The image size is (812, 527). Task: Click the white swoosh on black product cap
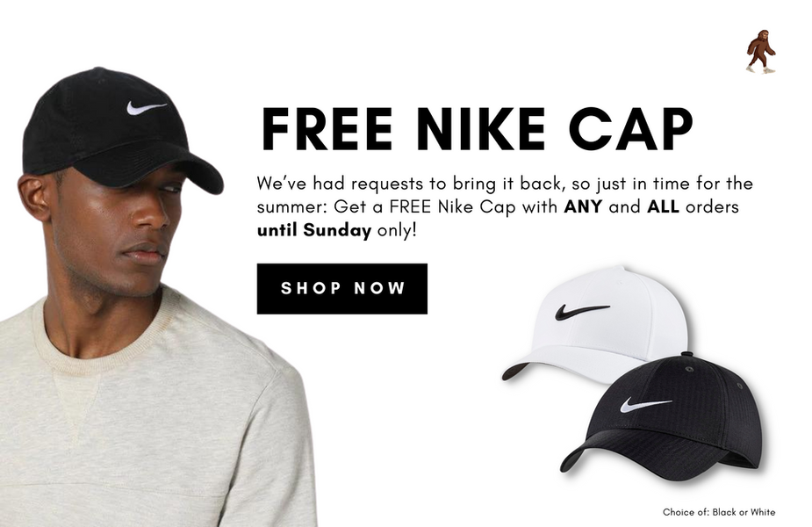coord(646,405)
